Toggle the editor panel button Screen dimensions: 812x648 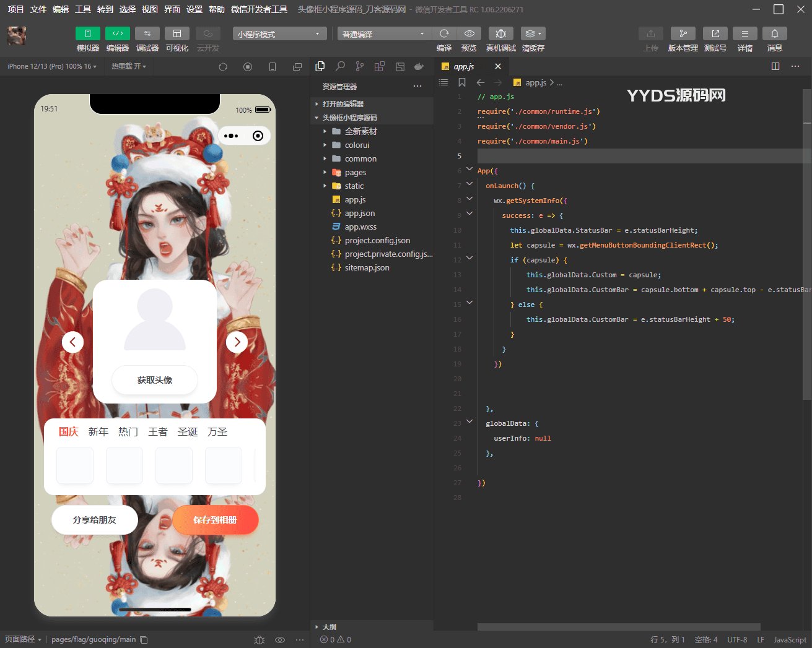[118, 33]
